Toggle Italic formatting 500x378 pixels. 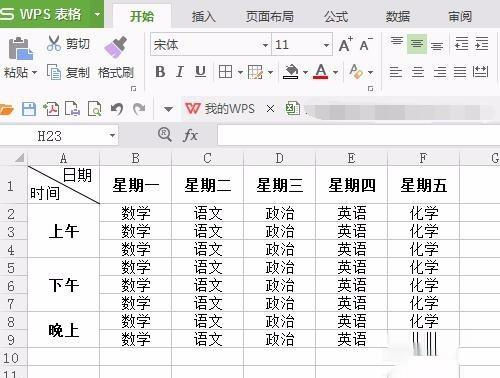pyautogui.click(x=180, y=72)
